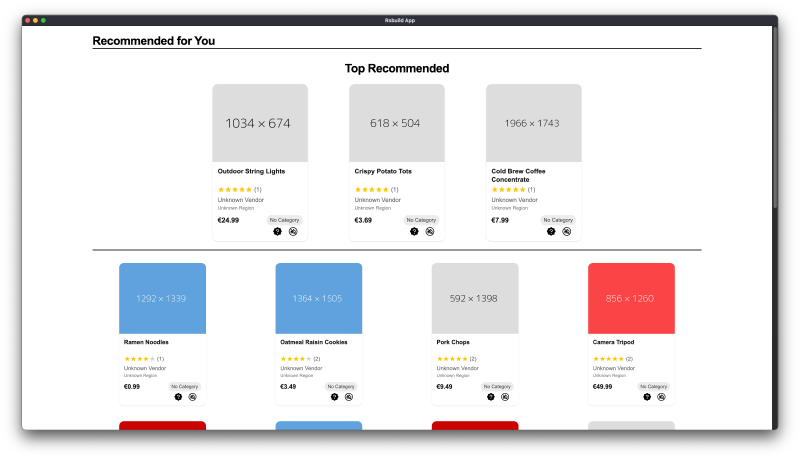
Task: Click 'Unknown Region' on Camera Tripod card
Action: [x=609, y=375]
